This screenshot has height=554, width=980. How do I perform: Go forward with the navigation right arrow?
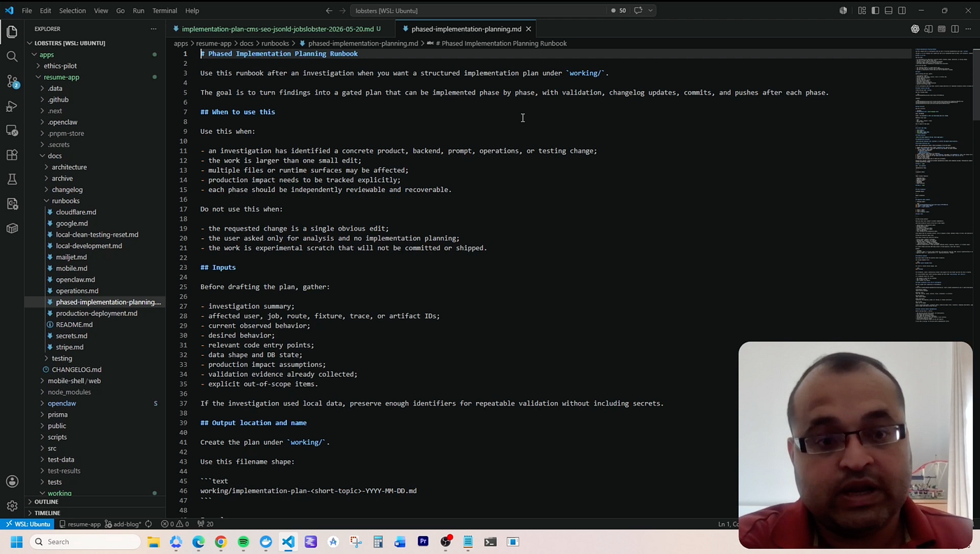[x=342, y=11]
